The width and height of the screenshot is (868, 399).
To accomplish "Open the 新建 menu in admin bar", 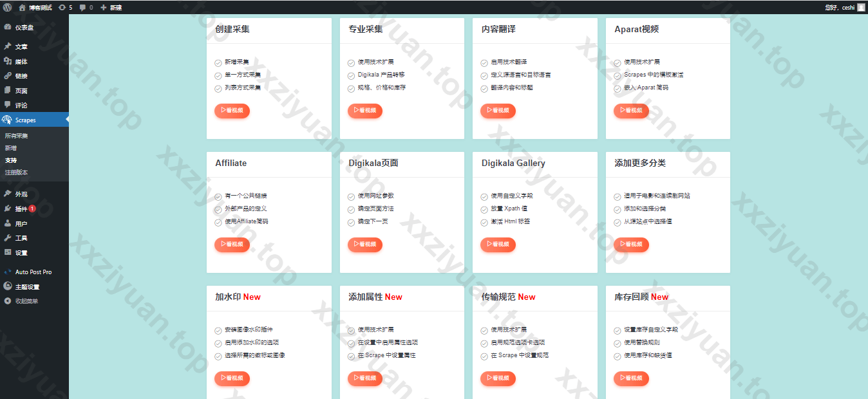I will coord(111,8).
